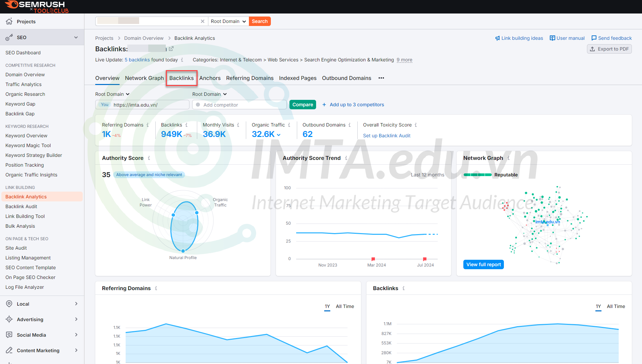Open domain in new tab icon
642x364 pixels.
point(171,49)
